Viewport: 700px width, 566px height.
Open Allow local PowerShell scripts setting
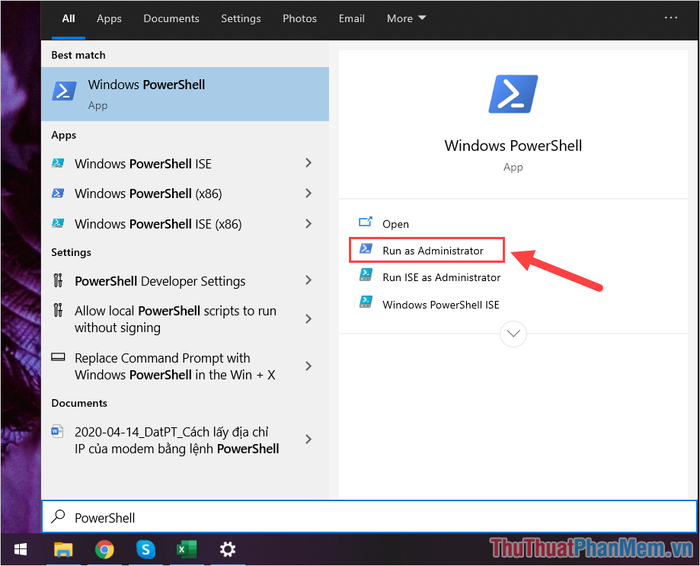[185, 319]
